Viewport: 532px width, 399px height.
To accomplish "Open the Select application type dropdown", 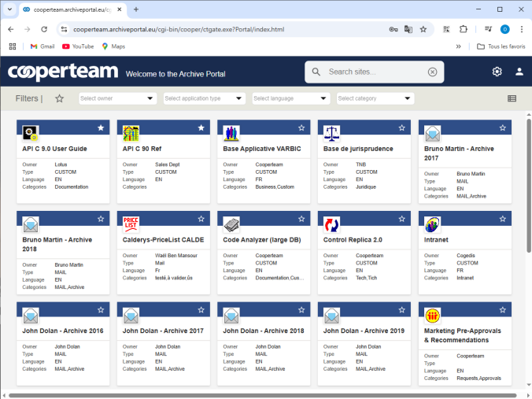I will tap(205, 98).
